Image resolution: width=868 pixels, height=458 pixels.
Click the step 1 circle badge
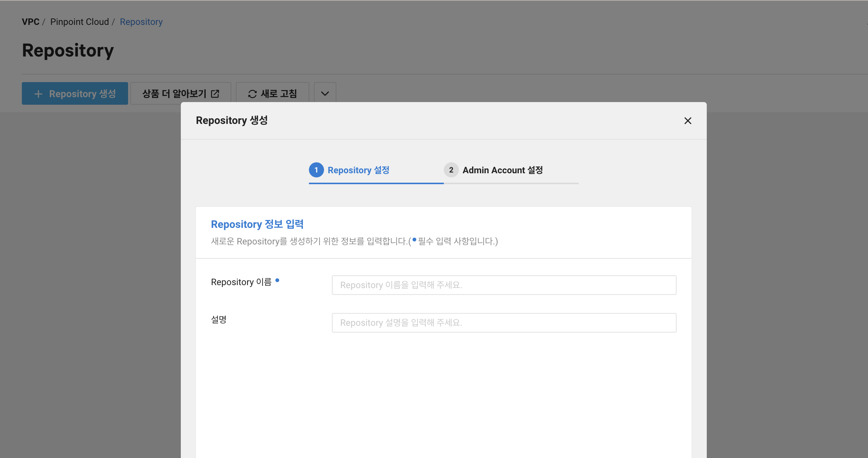pos(316,170)
